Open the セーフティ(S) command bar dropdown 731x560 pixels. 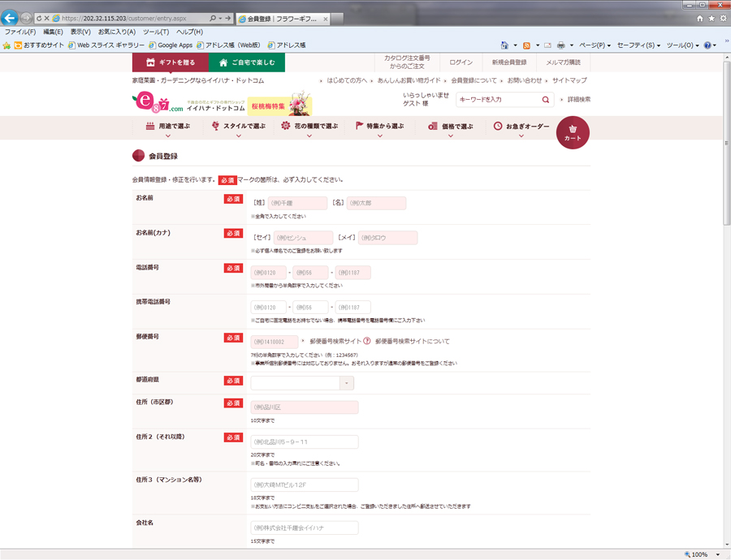click(638, 45)
